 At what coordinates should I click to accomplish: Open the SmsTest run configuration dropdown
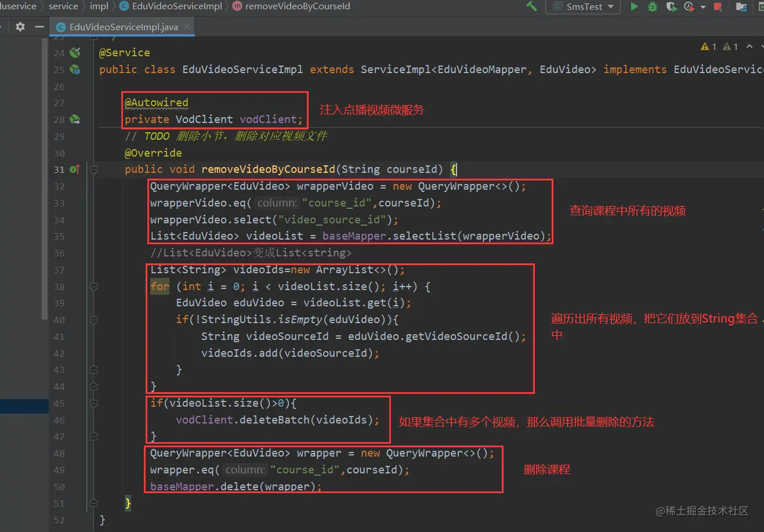click(583, 6)
